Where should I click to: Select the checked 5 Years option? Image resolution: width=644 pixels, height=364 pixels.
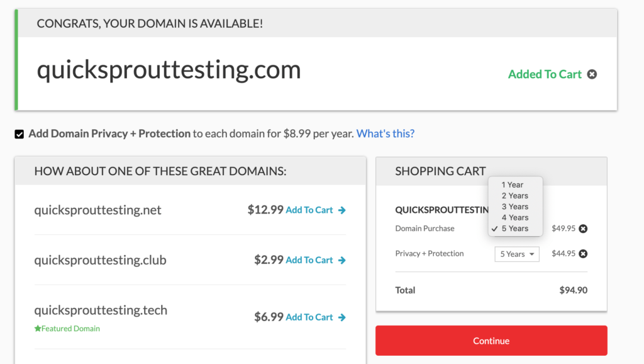coord(515,229)
